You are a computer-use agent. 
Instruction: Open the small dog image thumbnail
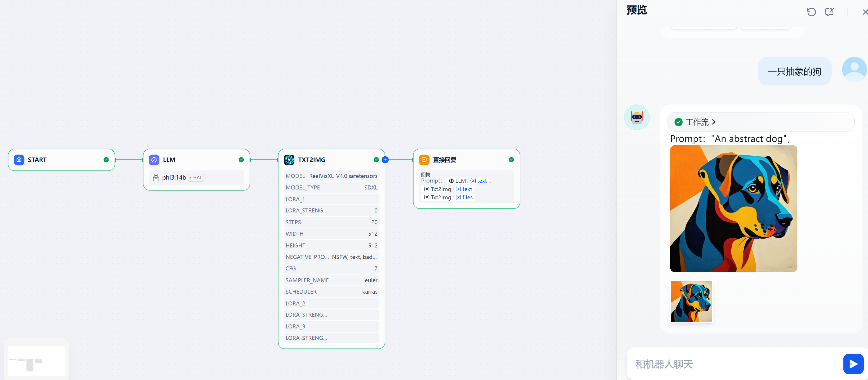(x=692, y=301)
